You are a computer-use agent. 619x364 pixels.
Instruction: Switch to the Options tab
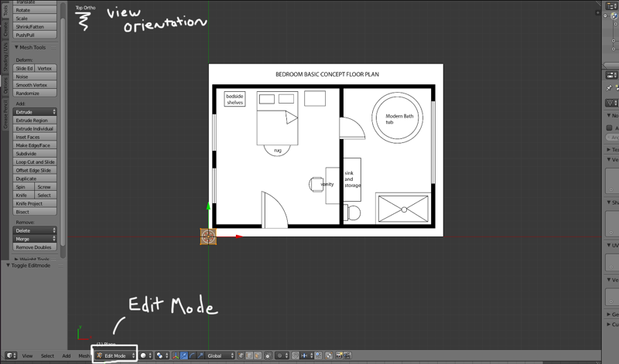[x=5, y=85]
